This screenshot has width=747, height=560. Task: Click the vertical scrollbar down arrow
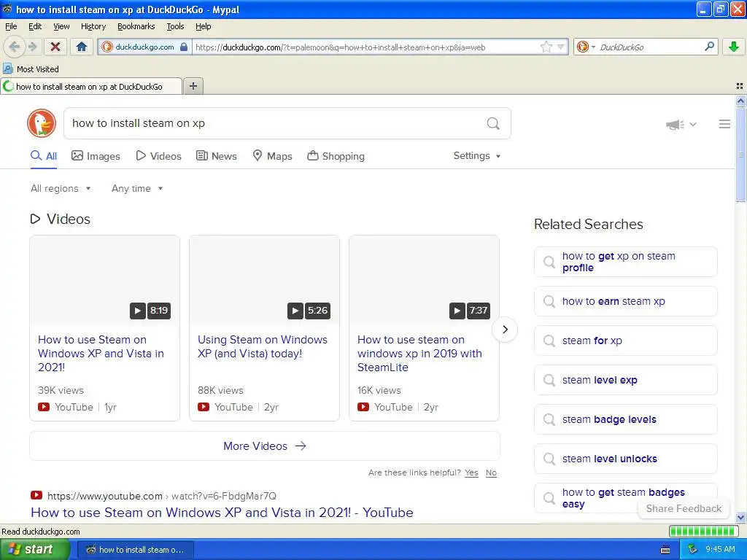pos(740,517)
